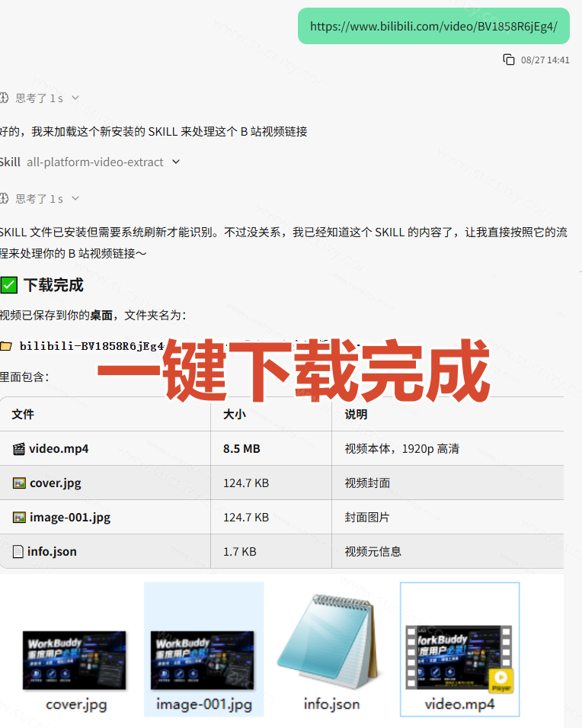582x728 pixels.
Task: Click the video.mp4 file name label
Action: click(459, 704)
